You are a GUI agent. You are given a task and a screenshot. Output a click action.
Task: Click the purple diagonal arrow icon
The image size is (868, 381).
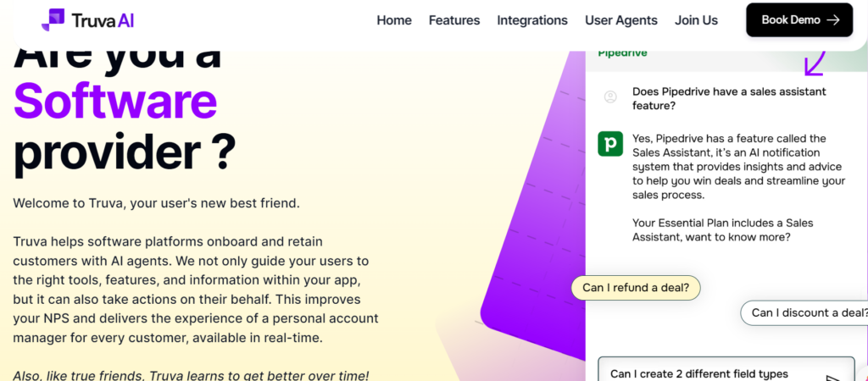coord(814,63)
